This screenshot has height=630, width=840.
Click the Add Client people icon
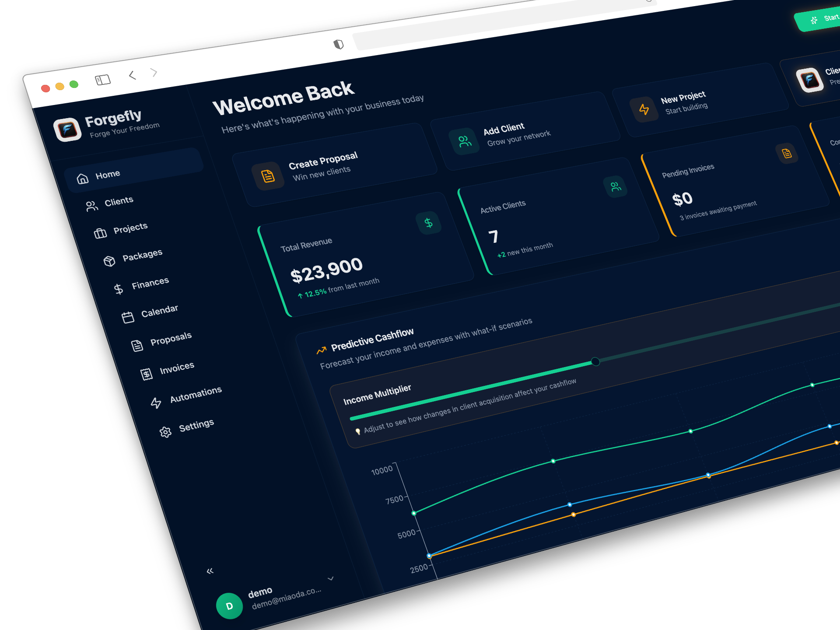coord(464,141)
